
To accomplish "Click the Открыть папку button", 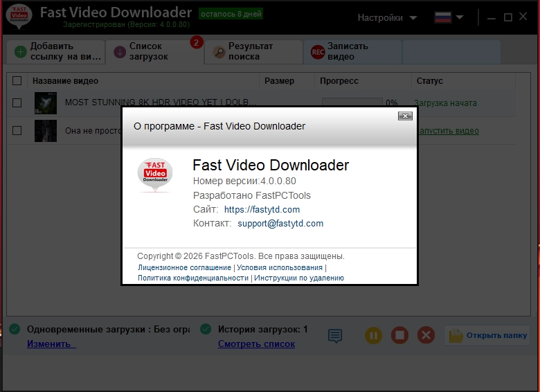I will pyautogui.click(x=487, y=335).
